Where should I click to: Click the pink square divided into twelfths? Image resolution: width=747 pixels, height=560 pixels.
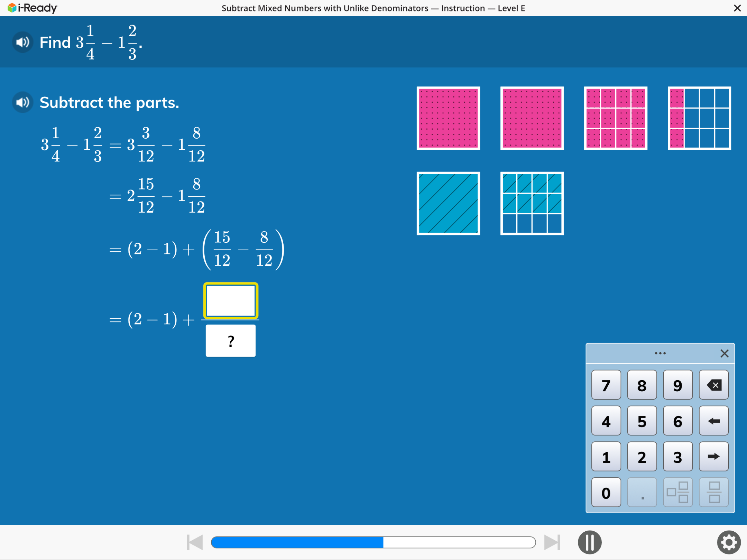click(616, 118)
